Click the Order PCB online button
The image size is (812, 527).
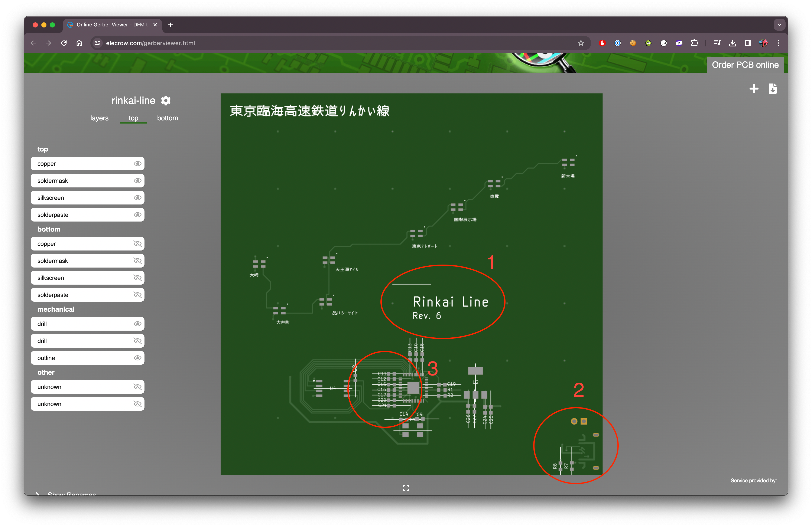745,65
